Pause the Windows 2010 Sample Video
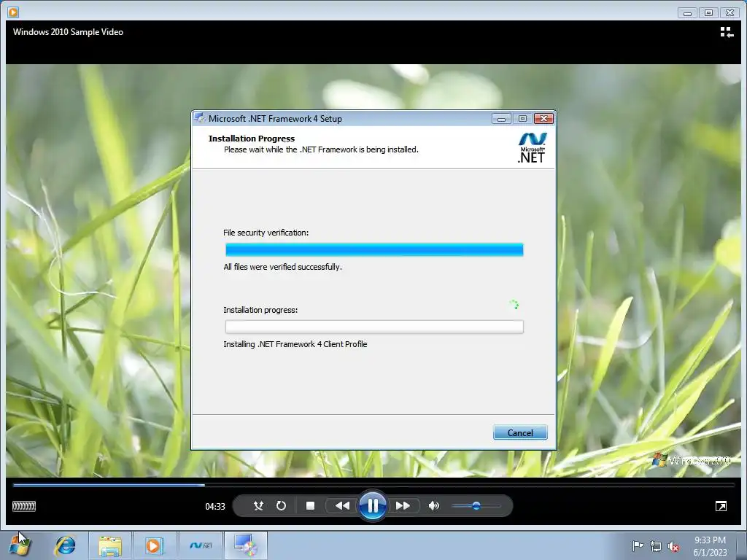747x560 pixels. [373, 505]
